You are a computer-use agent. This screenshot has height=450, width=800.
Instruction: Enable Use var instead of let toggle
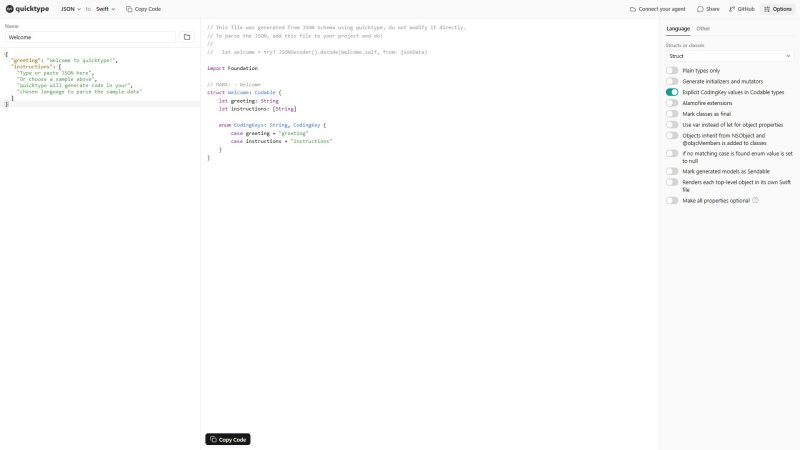click(x=672, y=124)
